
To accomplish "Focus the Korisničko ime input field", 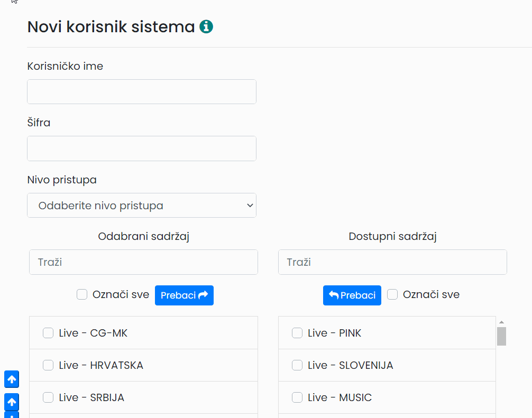I will pos(142,91).
